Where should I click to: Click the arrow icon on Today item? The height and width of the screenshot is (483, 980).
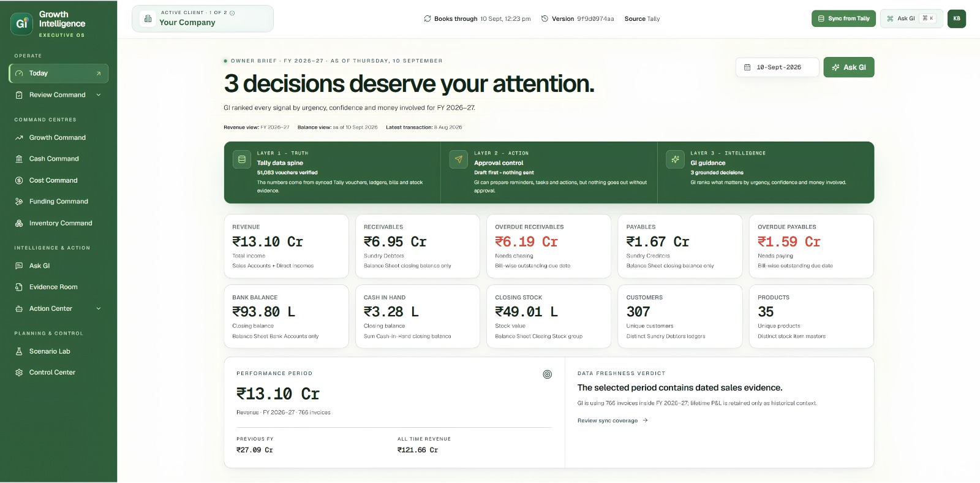coord(99,74)
